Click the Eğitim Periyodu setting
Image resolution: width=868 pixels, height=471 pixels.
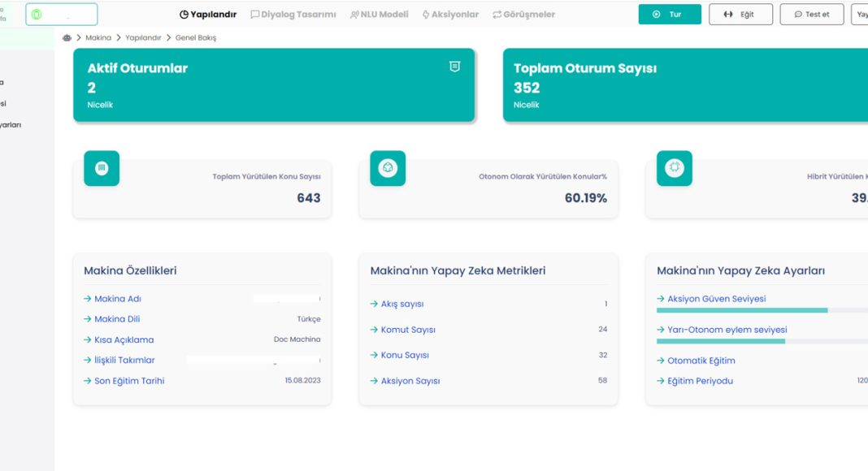(x=701, y=381)
